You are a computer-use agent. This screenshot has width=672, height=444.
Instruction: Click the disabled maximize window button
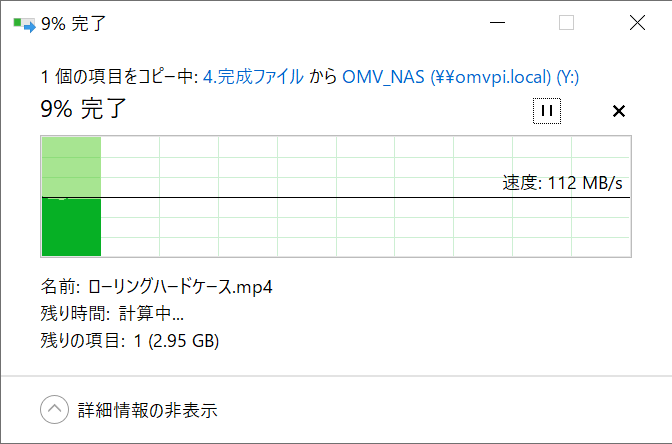click(x=566, y=23)
